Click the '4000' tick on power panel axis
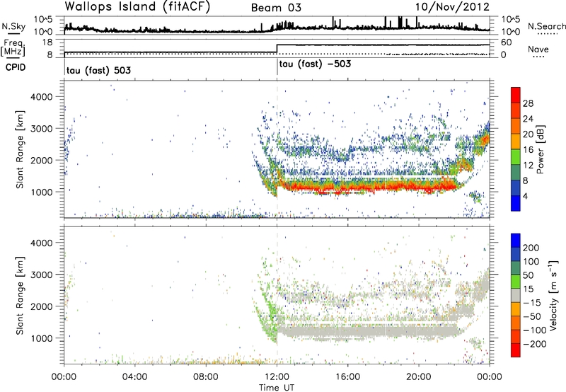 coord(41,97)
